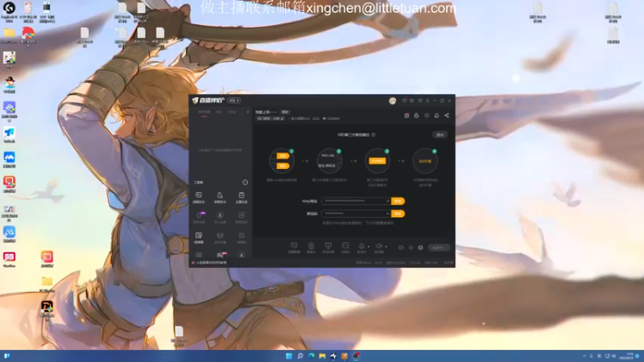Copy the stream key with orange button
This screenshot has height=362, width=644.
tap(398, 214)
